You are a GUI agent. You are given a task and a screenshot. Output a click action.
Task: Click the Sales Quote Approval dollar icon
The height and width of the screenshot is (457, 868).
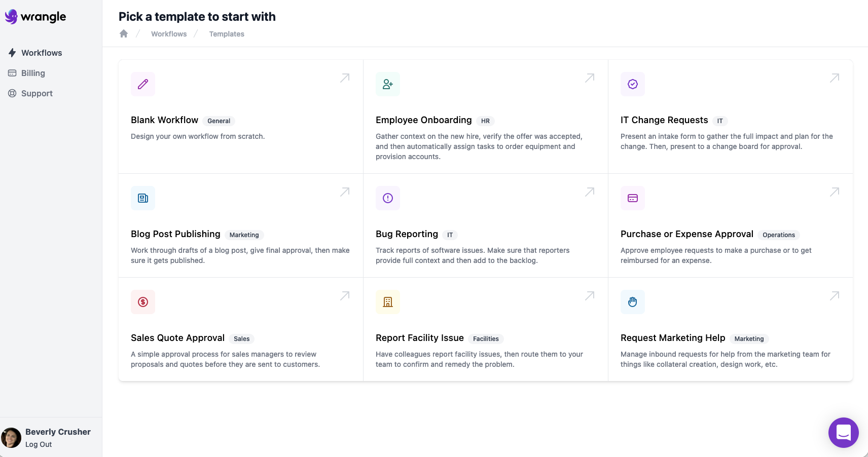143,302
